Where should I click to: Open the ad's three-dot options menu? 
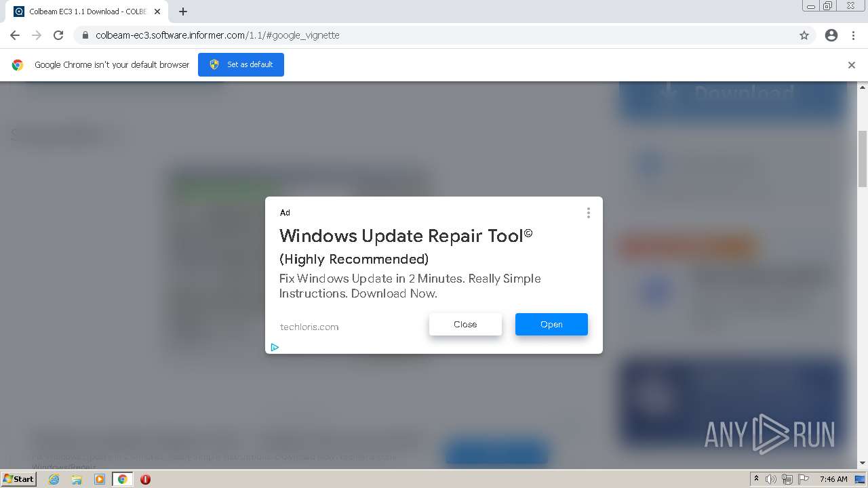coord(588,213)
